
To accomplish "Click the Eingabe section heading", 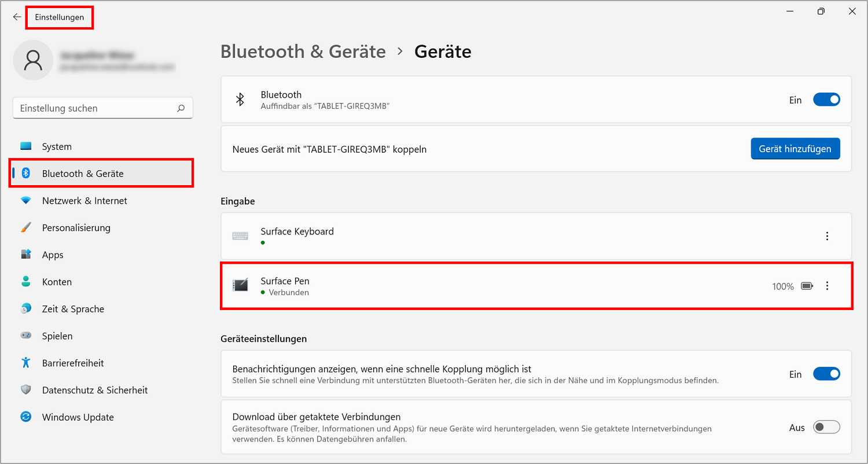I will 238,201.
